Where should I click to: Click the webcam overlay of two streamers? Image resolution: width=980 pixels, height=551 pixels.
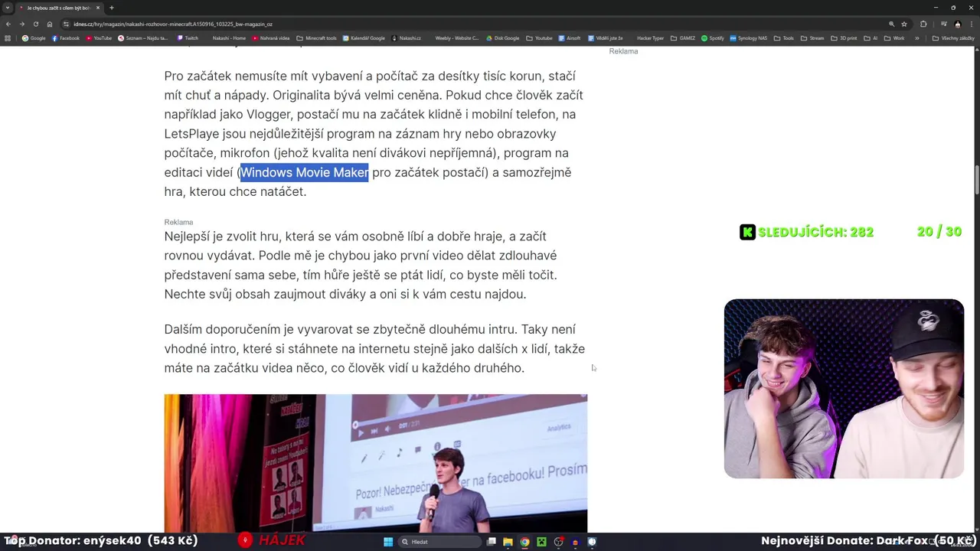coord(844,389)
